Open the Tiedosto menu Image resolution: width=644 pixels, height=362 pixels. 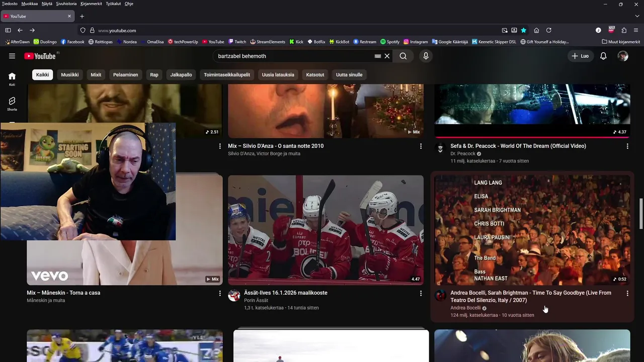[x=10, y=4]
